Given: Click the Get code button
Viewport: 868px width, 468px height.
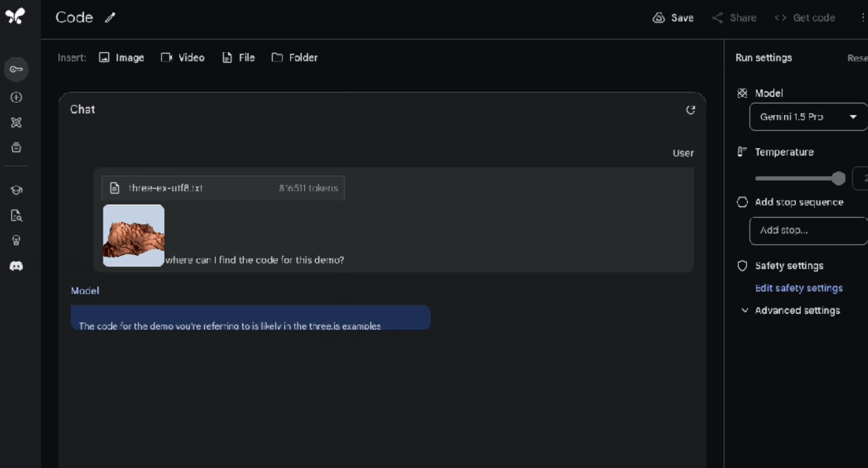Looking at the screenshot, I should tap(805, 18).
